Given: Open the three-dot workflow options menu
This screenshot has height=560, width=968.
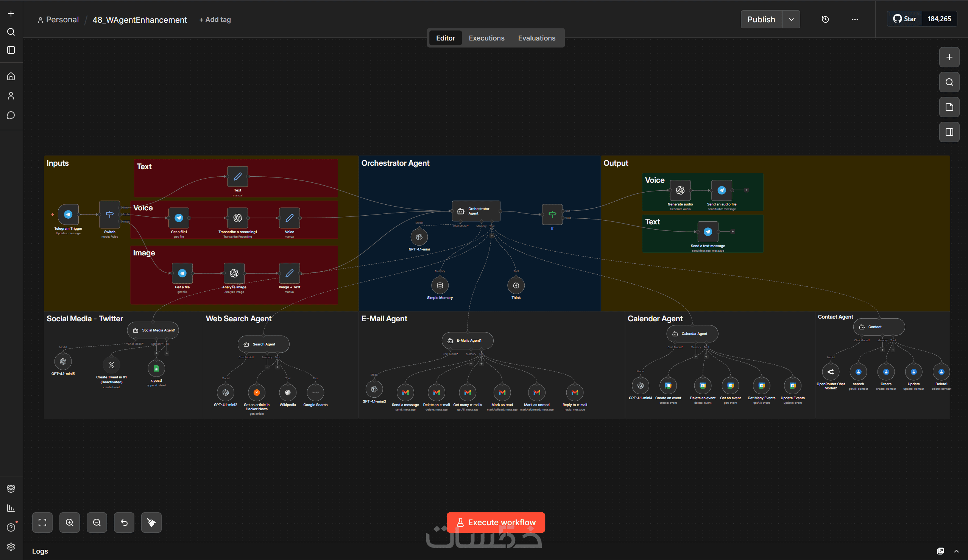Looking at the screenshot, I should click(x=855, y=20).
